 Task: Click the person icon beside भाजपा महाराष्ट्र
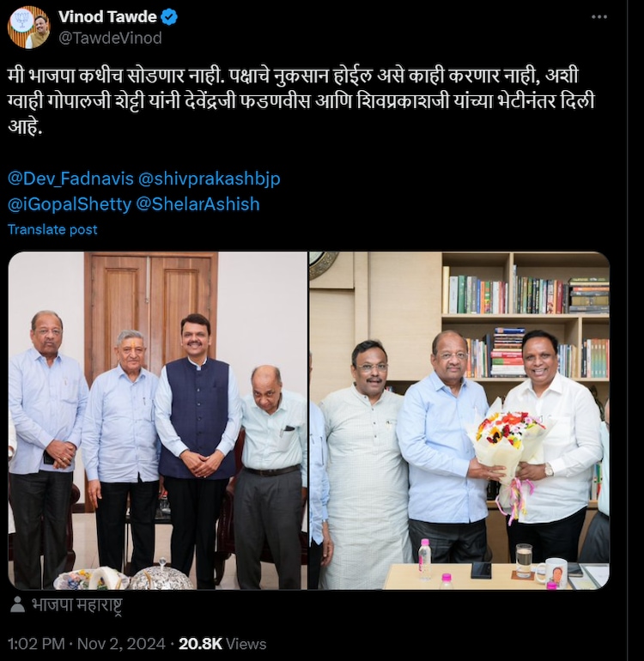click(x=17, y=604)
